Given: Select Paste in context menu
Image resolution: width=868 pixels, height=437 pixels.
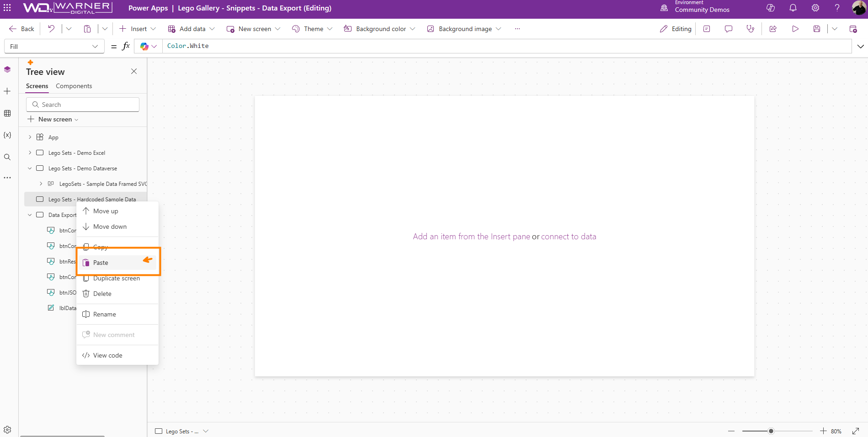Looking at the screenshot, I should coord(117,263).
